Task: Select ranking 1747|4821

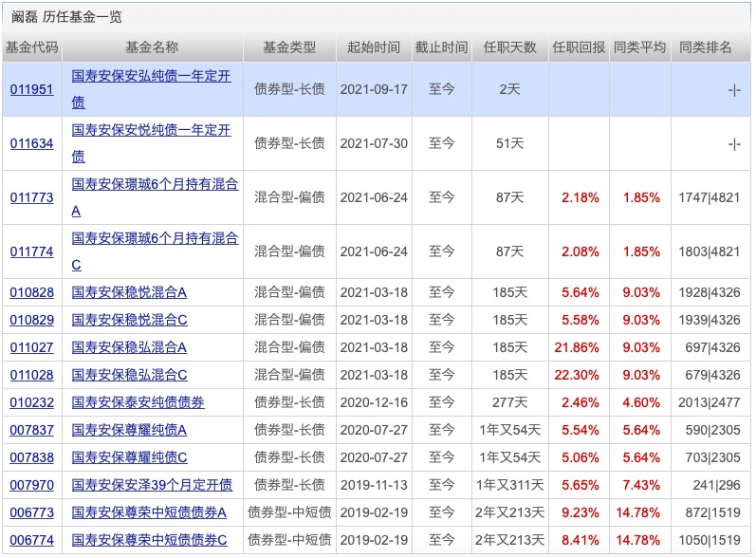Action: coord(709,197)
